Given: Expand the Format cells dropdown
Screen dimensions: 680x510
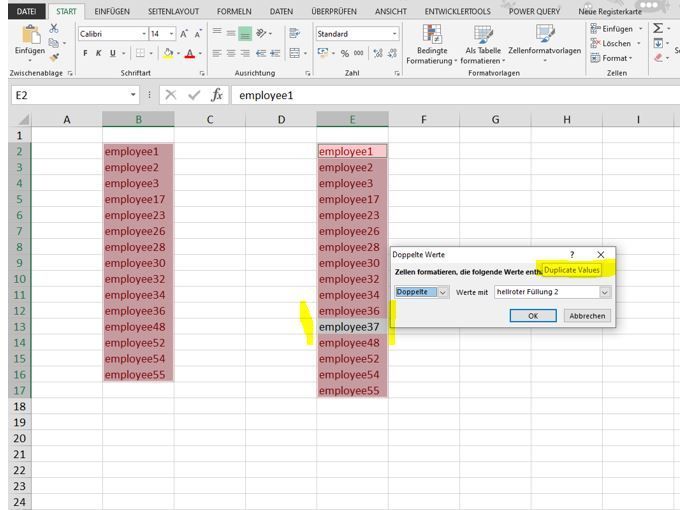Looking at the screenshot, I should (630, 58).
